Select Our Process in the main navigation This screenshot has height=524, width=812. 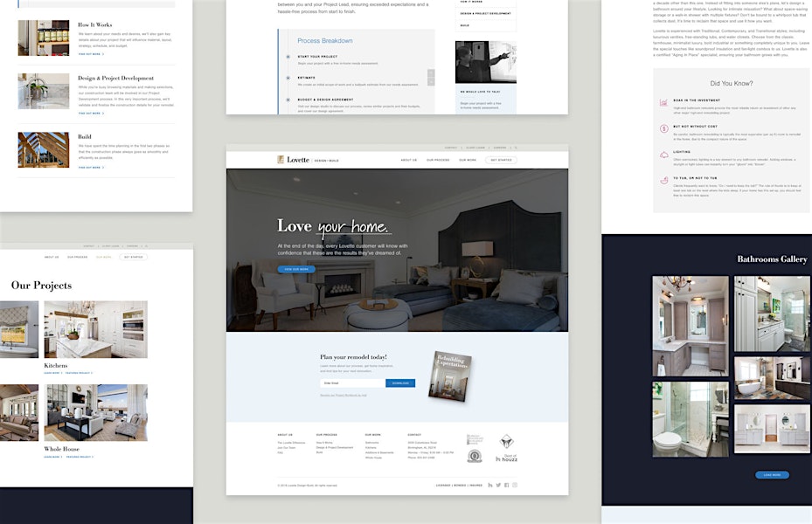pyautogui.click(x=438, y=160)
